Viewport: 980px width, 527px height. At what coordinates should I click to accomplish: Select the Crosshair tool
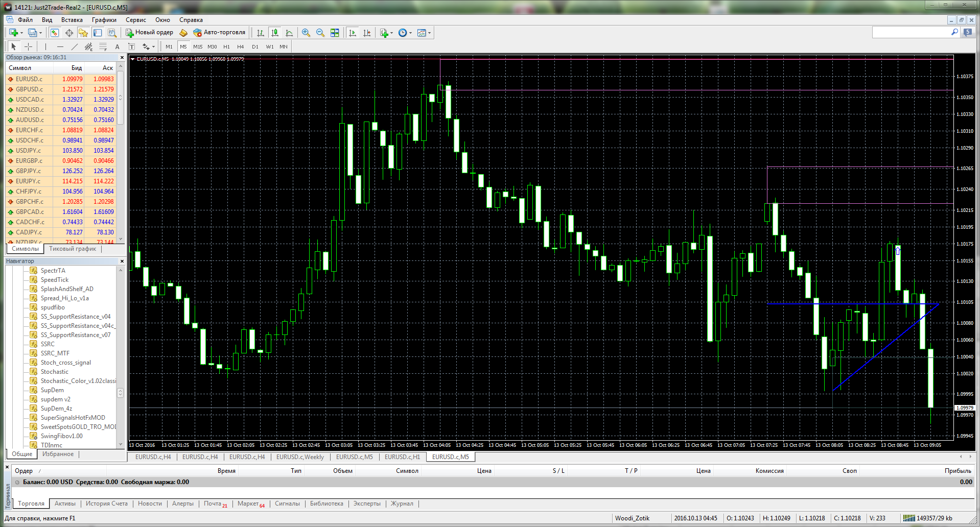[29, 46]
